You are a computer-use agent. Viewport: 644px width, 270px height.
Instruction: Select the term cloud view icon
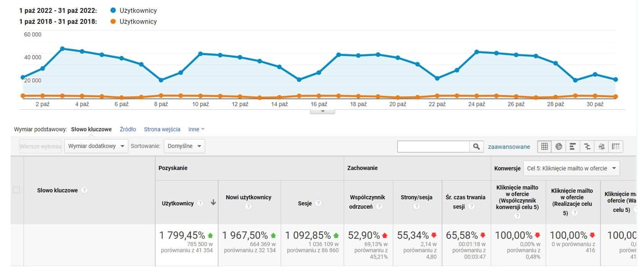point(602,147)
